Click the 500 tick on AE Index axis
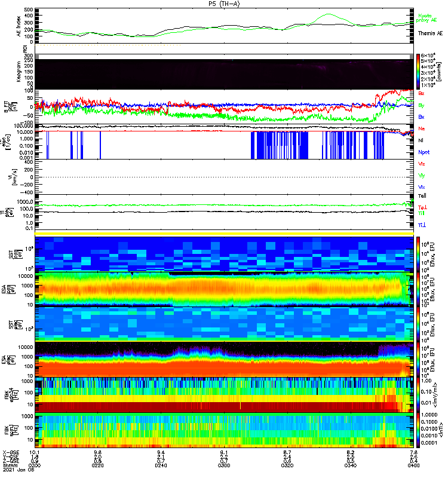 (x=29, y=10)
